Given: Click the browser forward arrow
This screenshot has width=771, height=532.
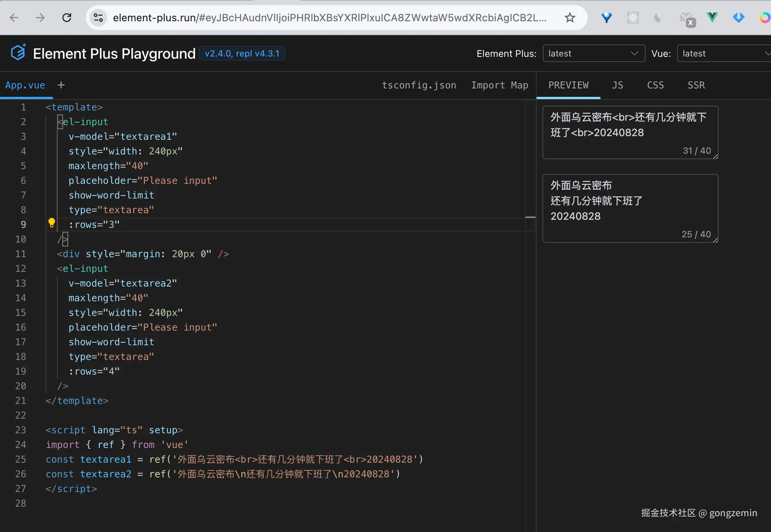Looking at the screenshot, I should pyautogui.click(x=40, y=17).
